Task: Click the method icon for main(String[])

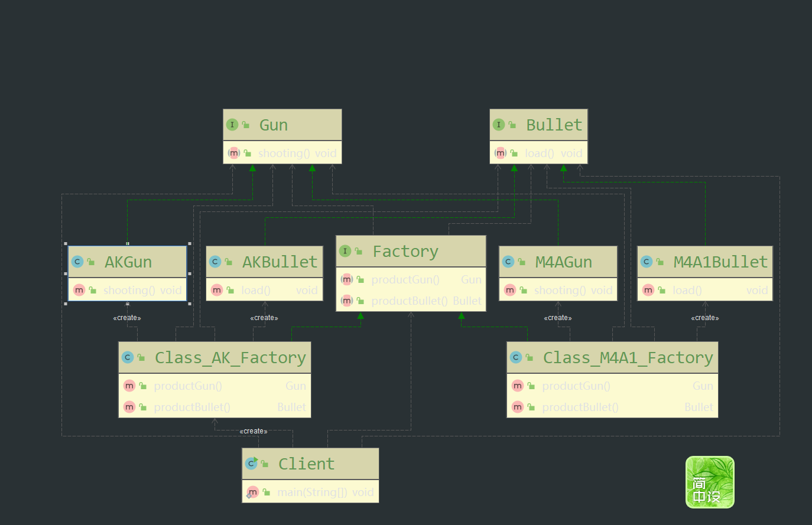Action: [253, 492]
